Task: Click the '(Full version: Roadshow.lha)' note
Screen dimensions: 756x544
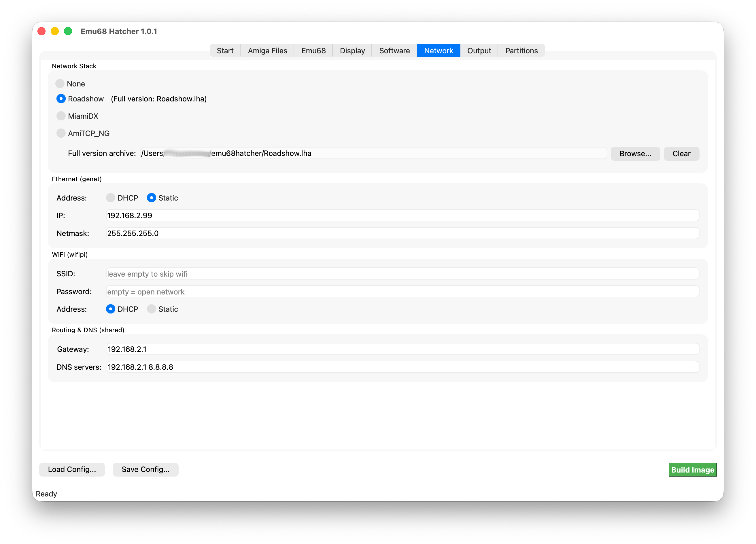Action: pos(159,99)
